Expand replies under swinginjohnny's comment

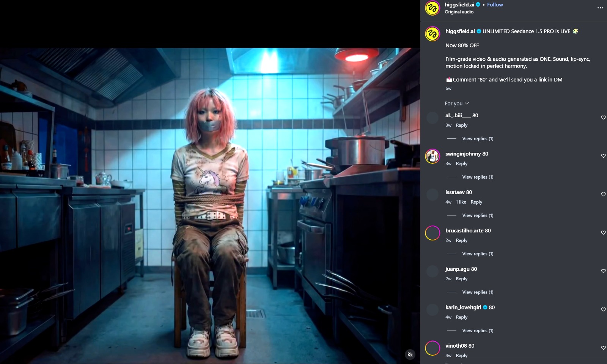[x=478, y=177]
